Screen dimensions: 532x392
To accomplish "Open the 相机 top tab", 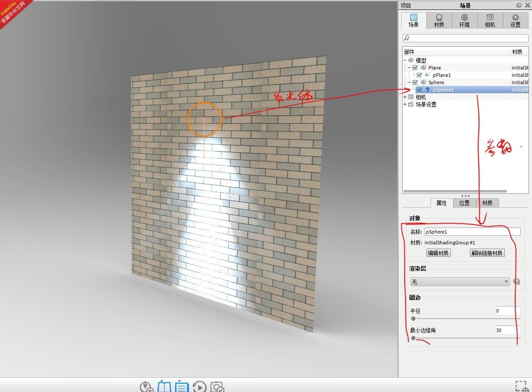I will (x=490, y=20).
